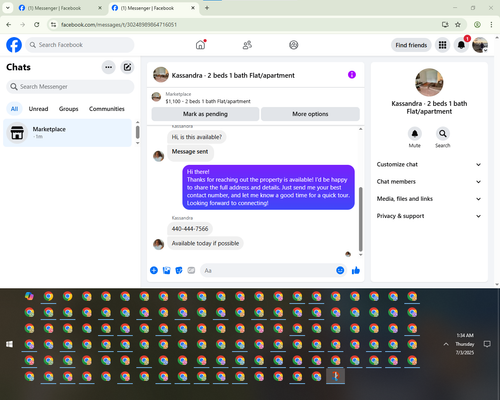
Task: Search in conversation magnifier icon
Action: [443, 134]
